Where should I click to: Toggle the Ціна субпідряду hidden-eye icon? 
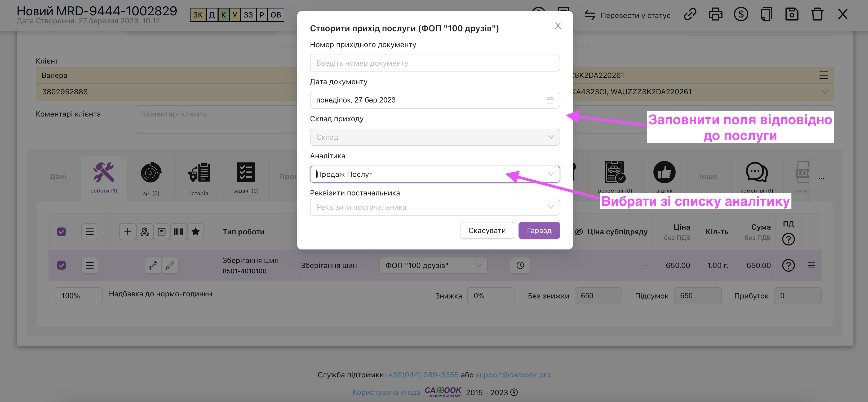coord(579,232)
